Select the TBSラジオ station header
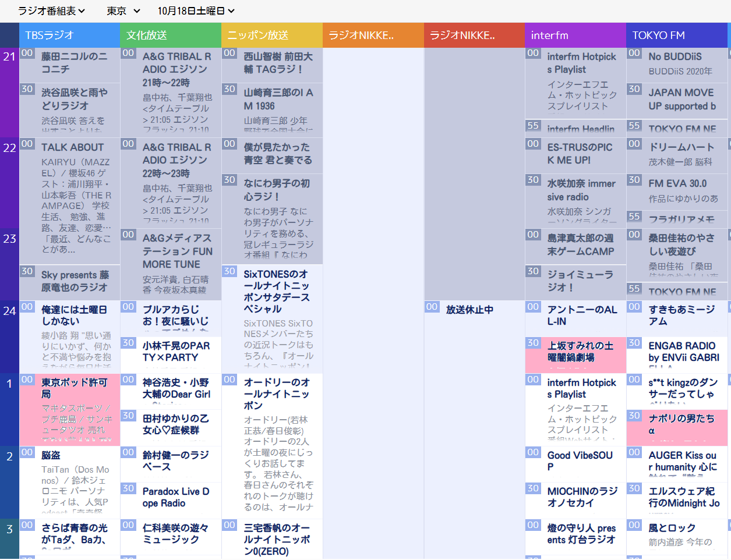The image size is (731, 560). [69, 36]
